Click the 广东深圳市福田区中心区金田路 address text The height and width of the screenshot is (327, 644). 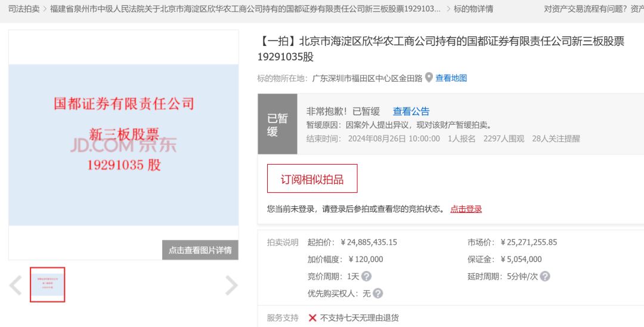(x=367, y=78)
